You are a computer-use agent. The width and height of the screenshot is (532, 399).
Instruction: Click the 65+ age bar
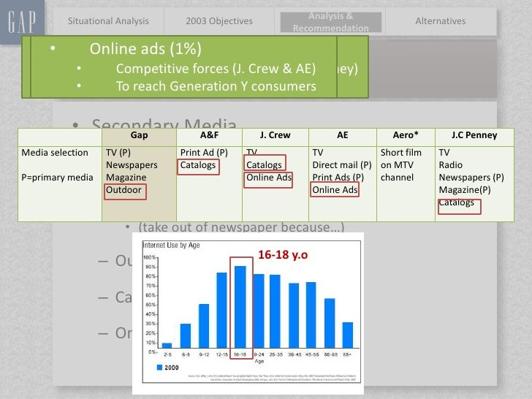348,335
